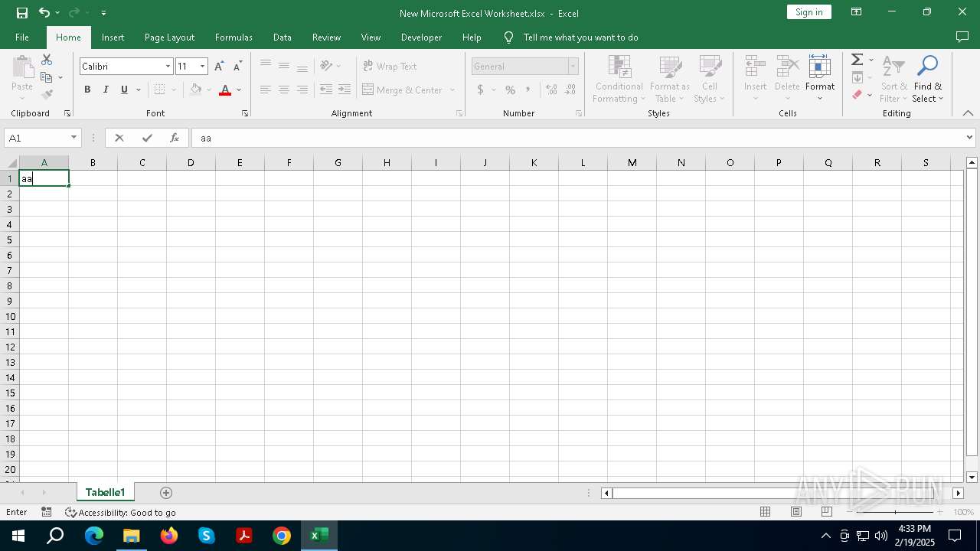The width and height of the screenshot is (980, 551).
Task: Toggle Center horizontal alignment
Action: (x=284, y=90)
